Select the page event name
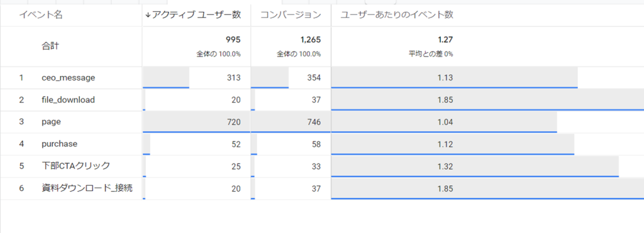Screen dimensions: 644x233 (52, 122)
